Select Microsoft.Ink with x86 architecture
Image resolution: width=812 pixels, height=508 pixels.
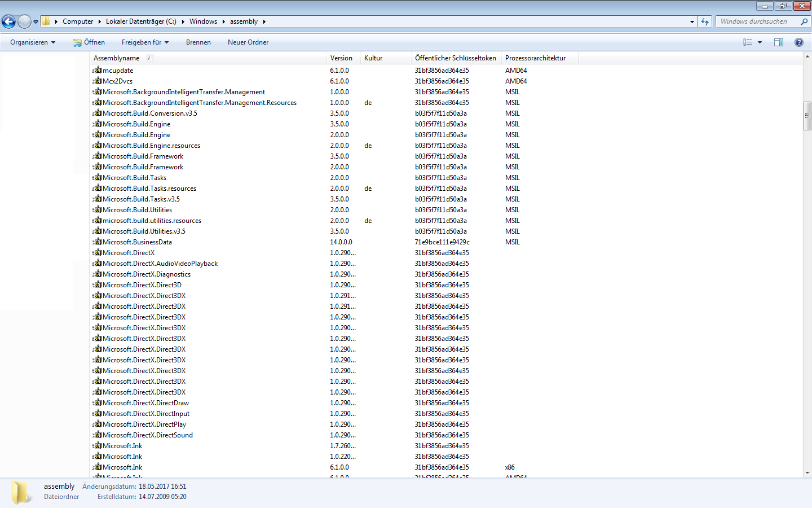tap(122, 467)
